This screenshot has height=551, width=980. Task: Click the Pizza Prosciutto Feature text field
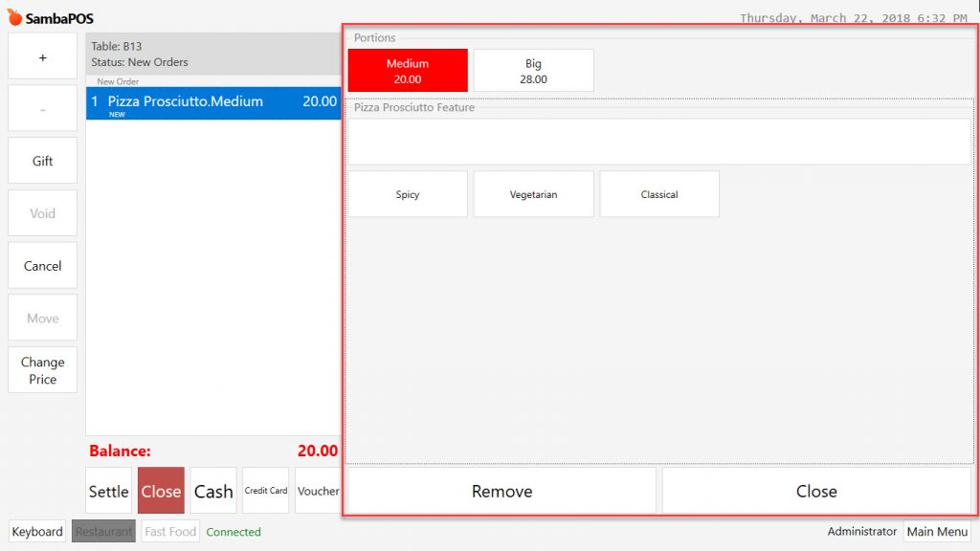(x=658, y=142)
